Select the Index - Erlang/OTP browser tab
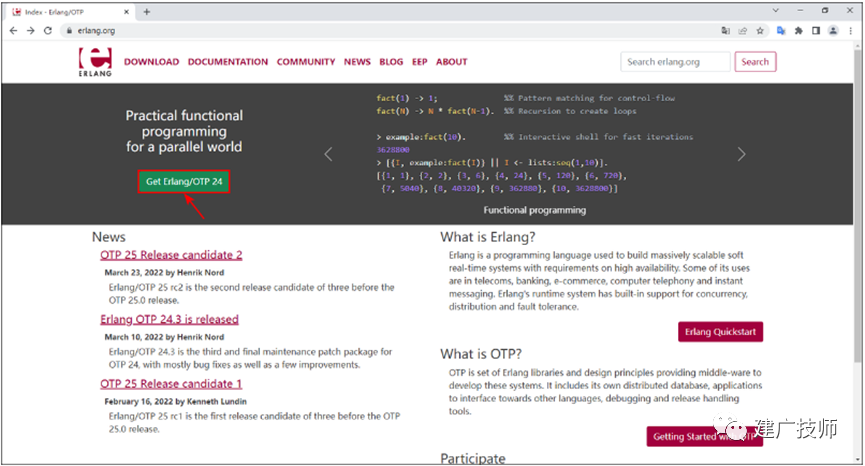 [69, 12]
